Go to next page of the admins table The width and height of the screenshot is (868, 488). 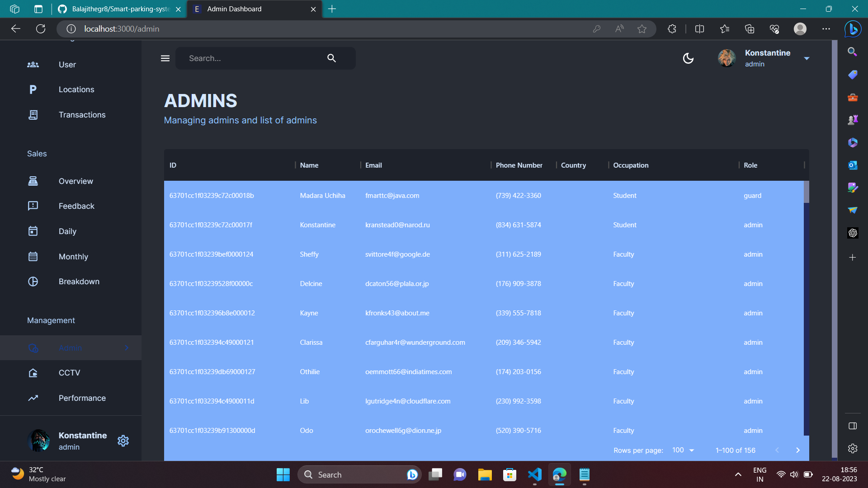pyautogui.click(x=798, y=450)
